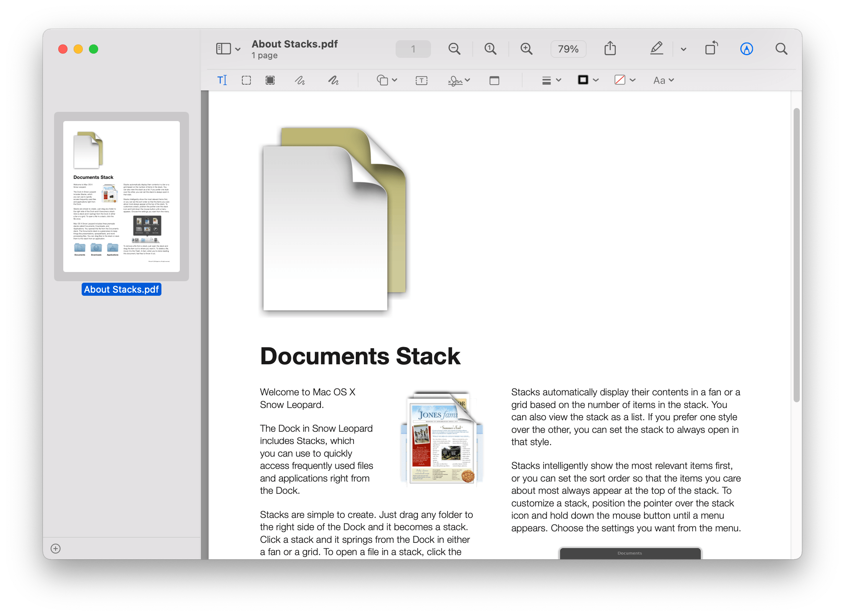Screen dimensions: 845x616
Task: Click the Zoom In magnifier
Action: pyautogui.click(x=526, y=49)
